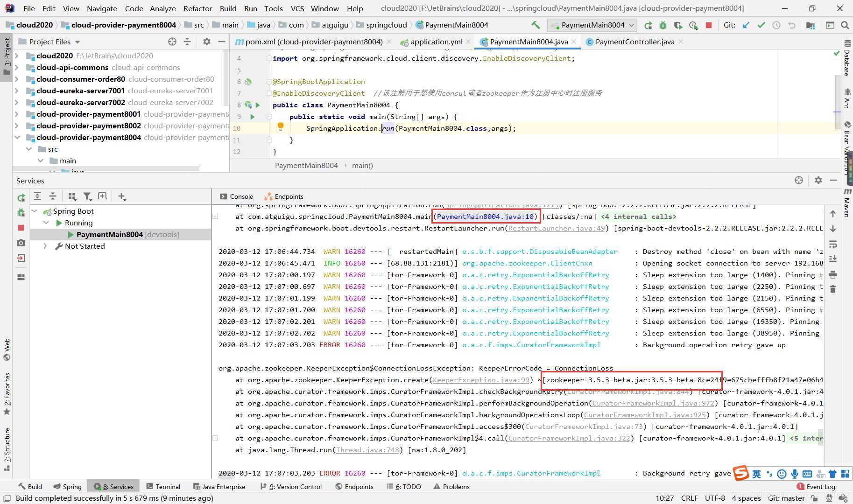Toggle the Maven tool window stripe

(x=847, y=203)
